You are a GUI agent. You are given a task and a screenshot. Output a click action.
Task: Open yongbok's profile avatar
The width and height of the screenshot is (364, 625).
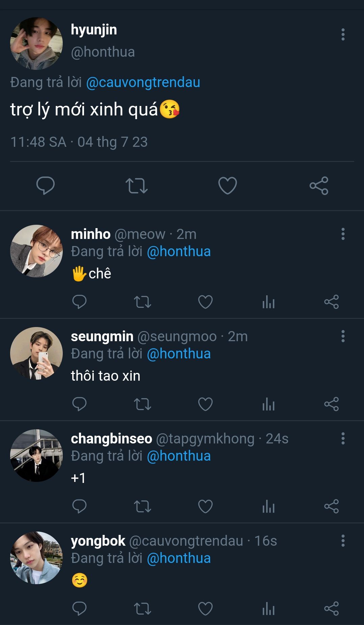pyautogui.click(x=36, y=558)
